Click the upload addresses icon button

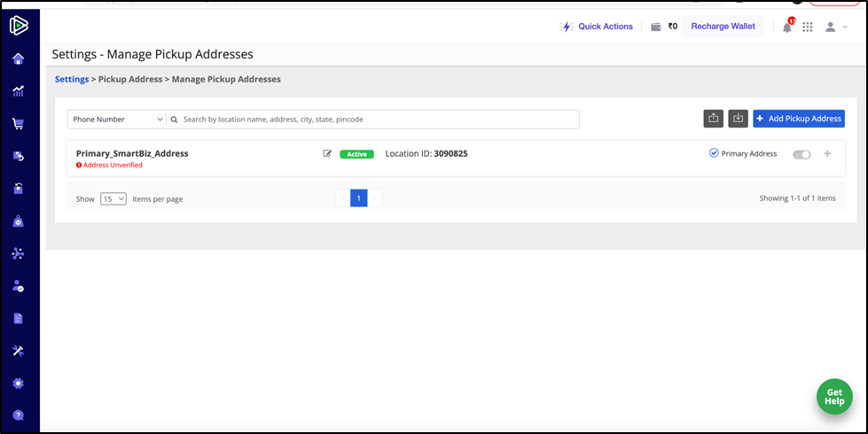coord(713,119)
